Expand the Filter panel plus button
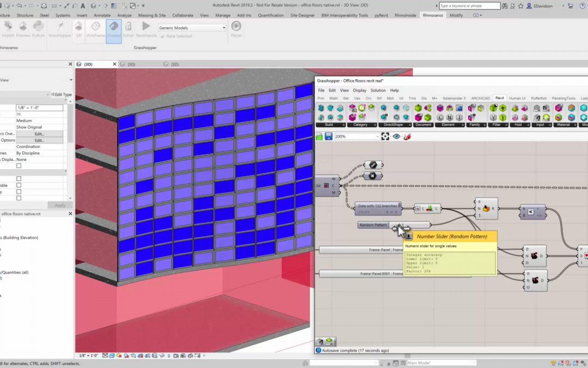Screen dimensions: 588x368 (x=507, y=125)
